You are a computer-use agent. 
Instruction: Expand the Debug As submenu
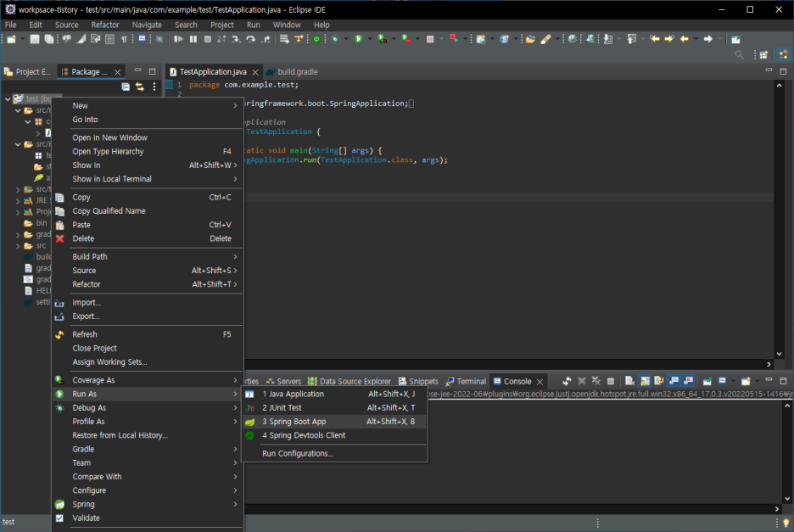click(148, 407)
